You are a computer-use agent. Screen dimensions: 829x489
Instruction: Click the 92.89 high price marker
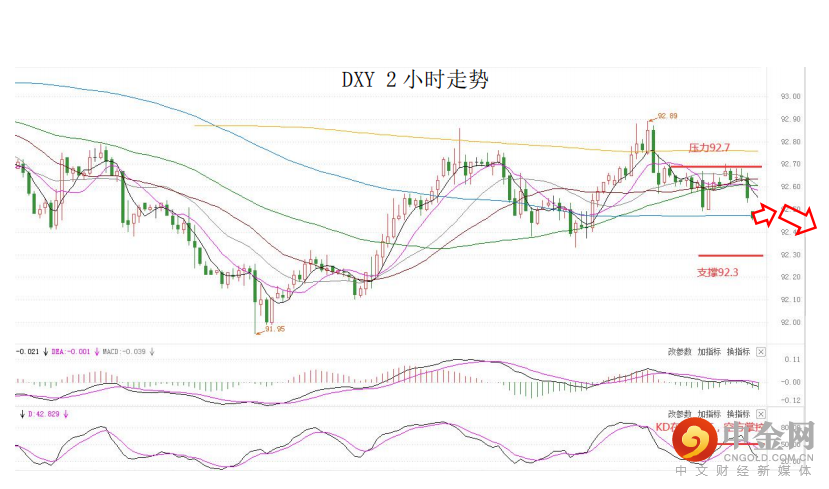667,116
